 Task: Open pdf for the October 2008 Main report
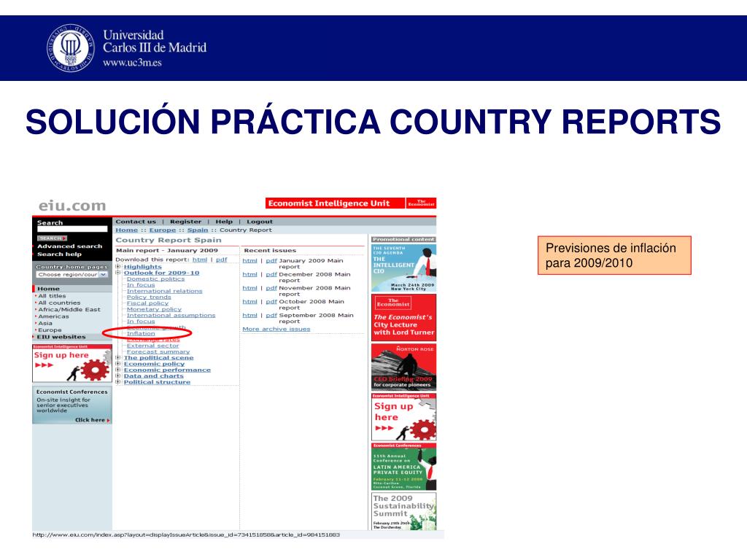click(271, 302)
